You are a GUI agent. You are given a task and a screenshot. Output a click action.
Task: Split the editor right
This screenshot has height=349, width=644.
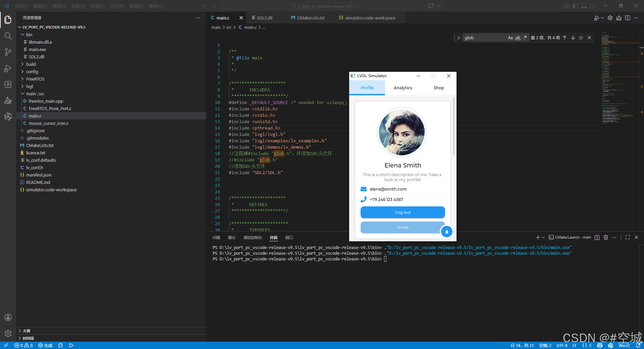tap(628, 18)
